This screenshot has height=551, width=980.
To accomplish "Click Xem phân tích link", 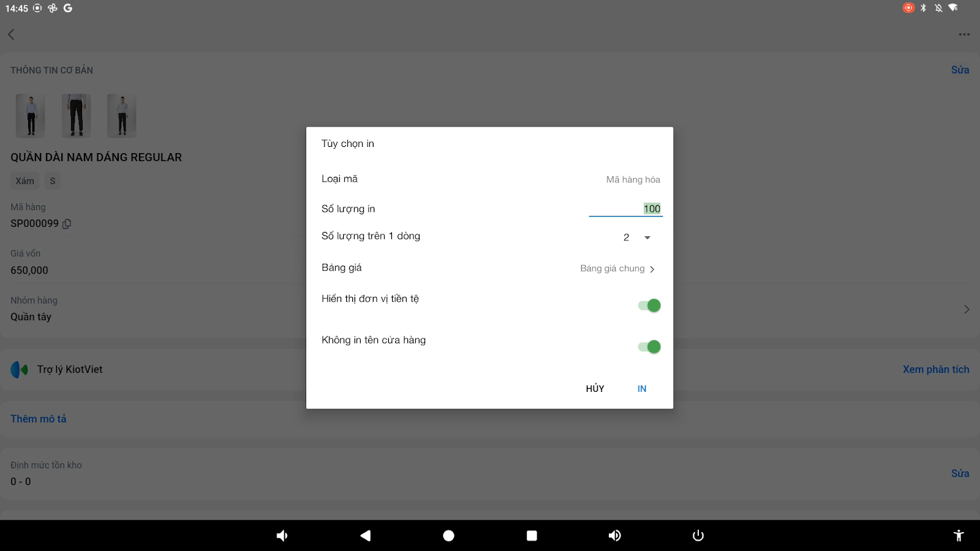I will click(936, 369).
